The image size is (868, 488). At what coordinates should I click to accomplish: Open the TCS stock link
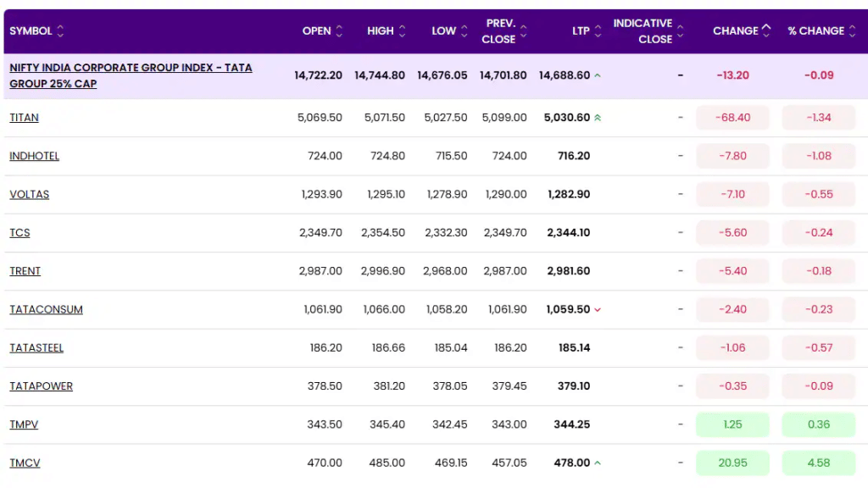(x=19, y=232)
